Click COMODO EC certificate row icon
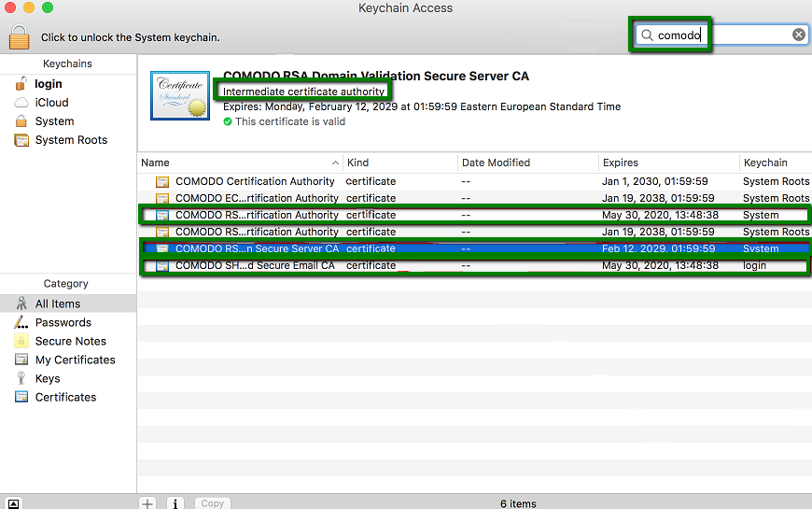This screenshot has width=812, height=509. (162, 198)
